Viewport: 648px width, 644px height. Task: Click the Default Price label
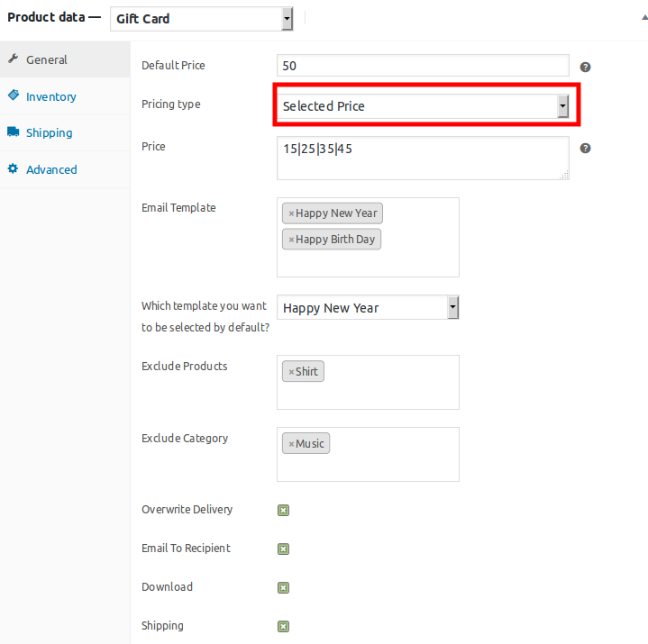[x=173, y=65]
